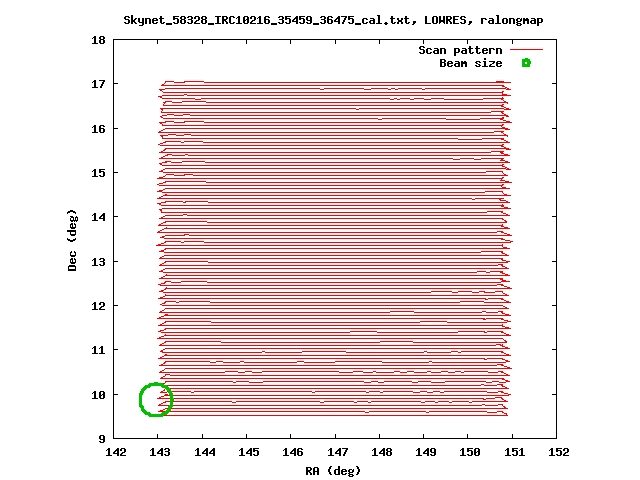
Task: Click the RA axis tick label 146
Action: point(293,452)
